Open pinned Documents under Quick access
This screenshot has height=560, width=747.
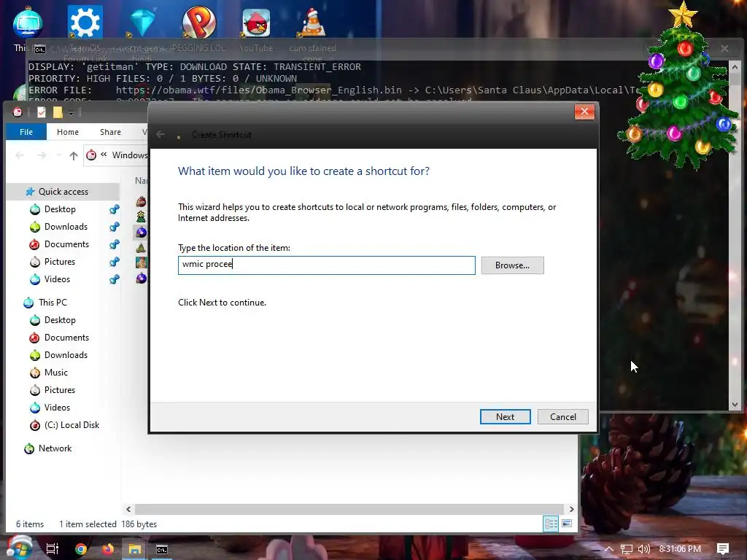[66, 244]
